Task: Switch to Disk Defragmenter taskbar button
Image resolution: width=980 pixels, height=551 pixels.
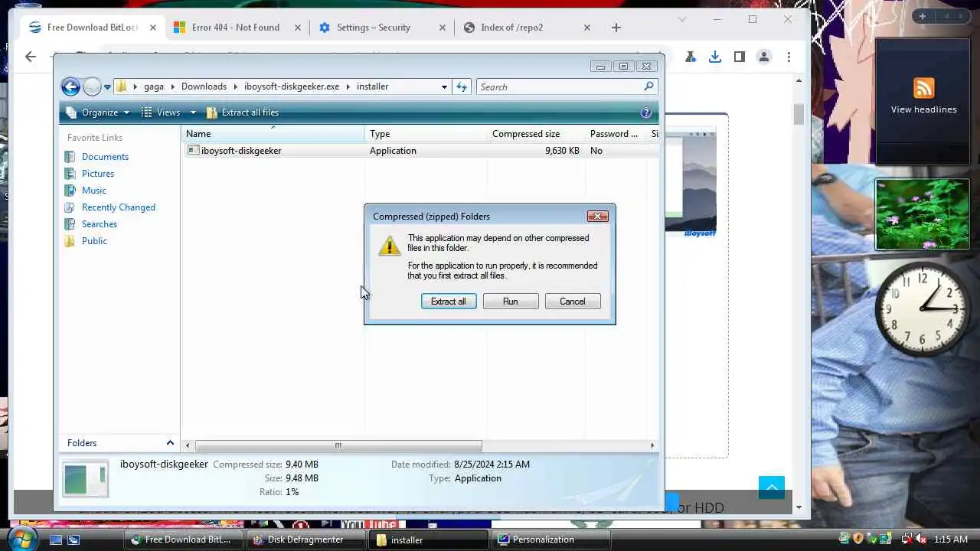Action: tap(306, 540)
